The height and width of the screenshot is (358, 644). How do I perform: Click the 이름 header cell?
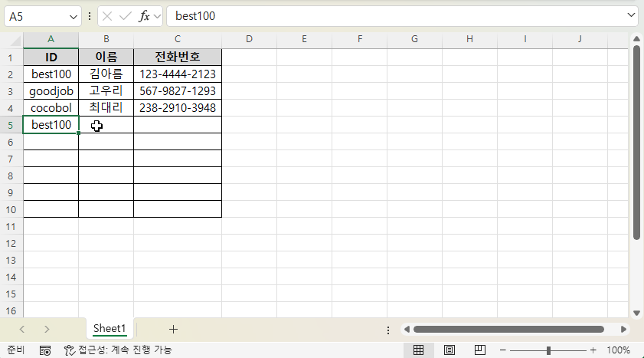point(106,57)
